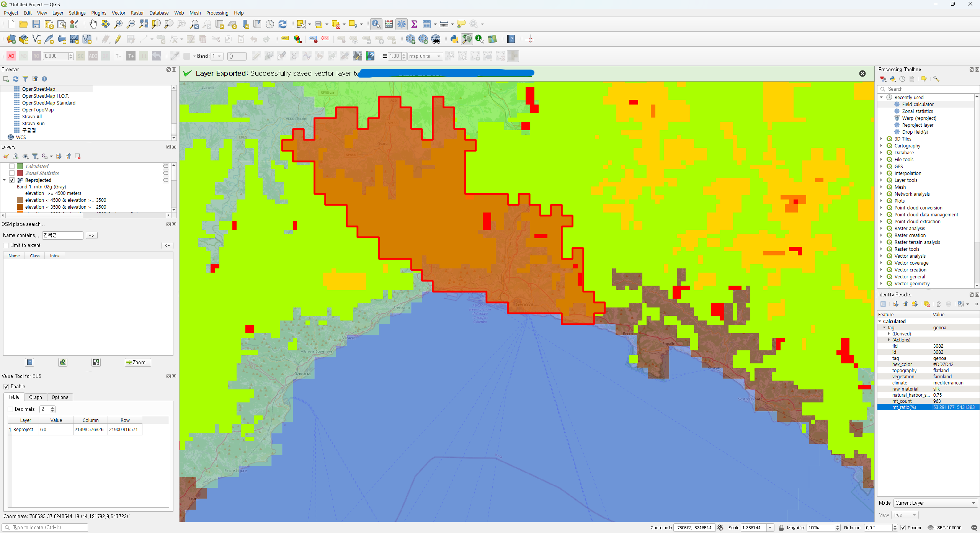
Task: Open the map units dropdown
Action: pyautogui.click(x=425, y=56)
